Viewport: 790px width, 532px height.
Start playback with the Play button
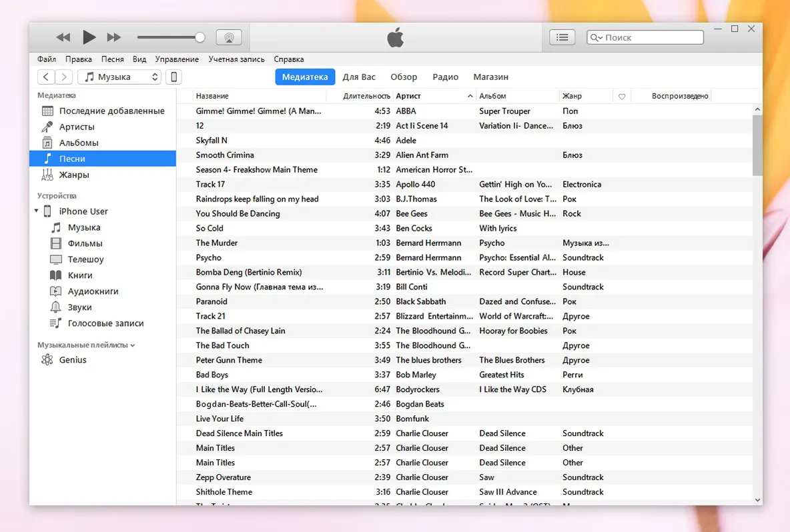pos(89,37)
